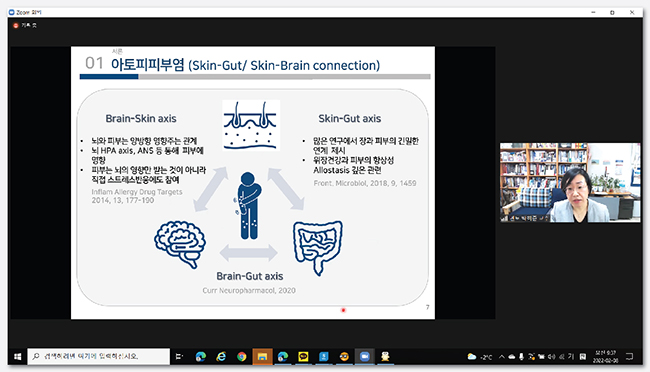Expand the hidden system tray icons chevron

click(x=502, y=357)
